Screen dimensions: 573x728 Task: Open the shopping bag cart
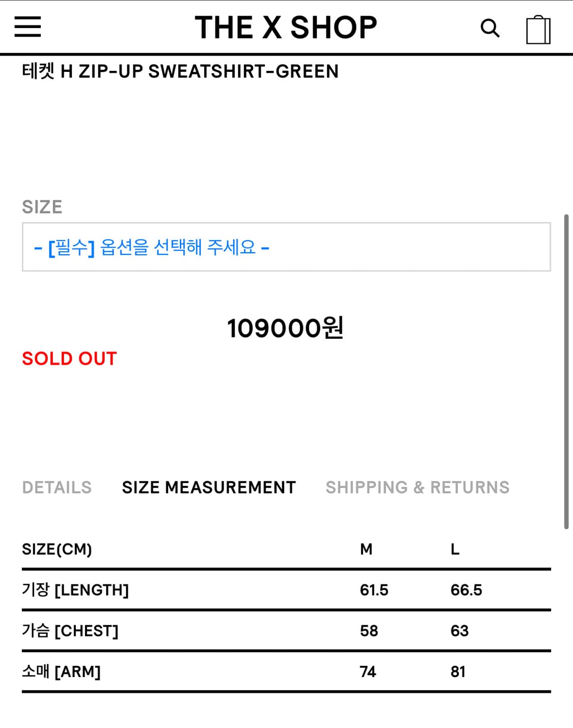pyautogui.click(x=538, y=30)
